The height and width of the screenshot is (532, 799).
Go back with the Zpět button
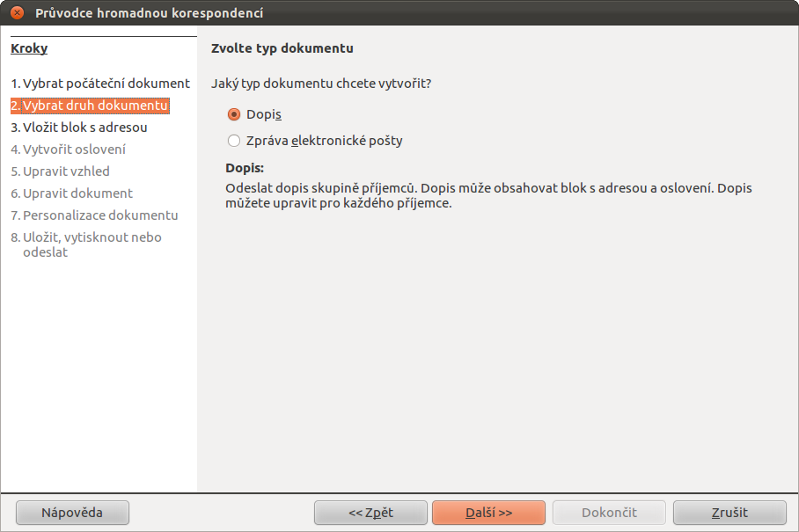pos(371,513)
